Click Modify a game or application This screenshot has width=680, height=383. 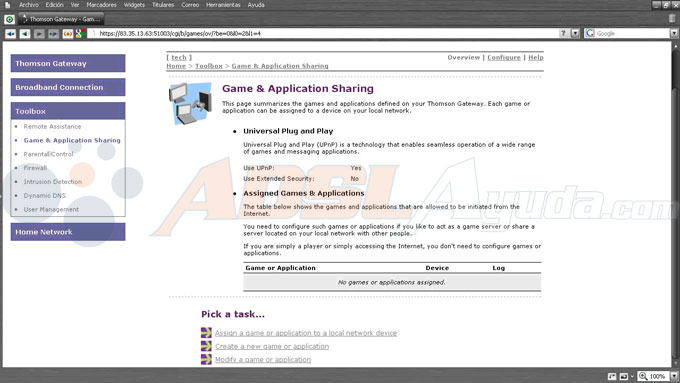point(263,360)
